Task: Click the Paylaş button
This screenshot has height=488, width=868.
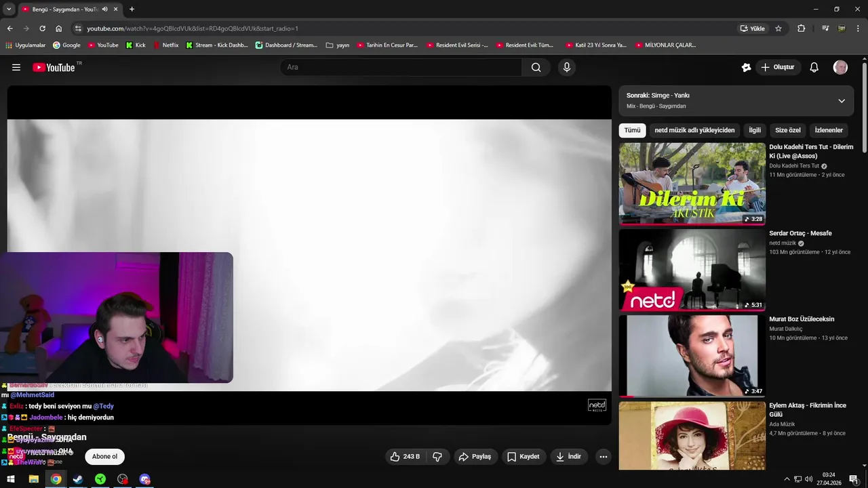Action: pos(475,457)
